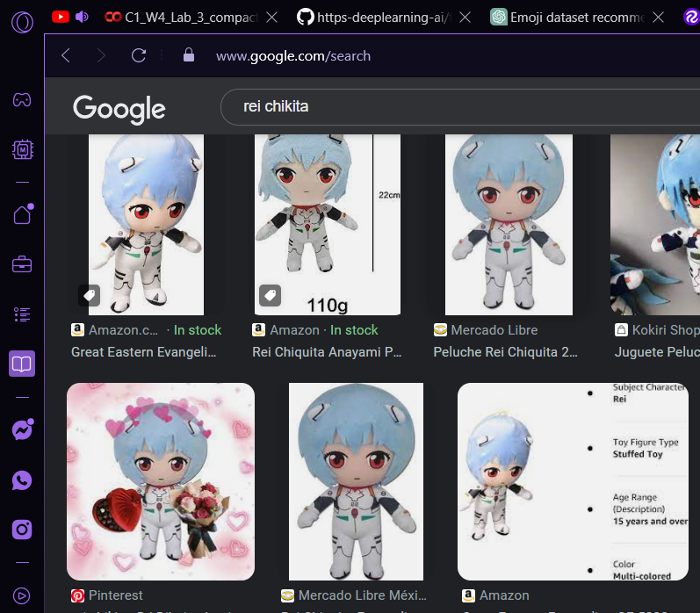This screenshot has height=613, width=700.
Task: Reload the current page
Action: 138,55
